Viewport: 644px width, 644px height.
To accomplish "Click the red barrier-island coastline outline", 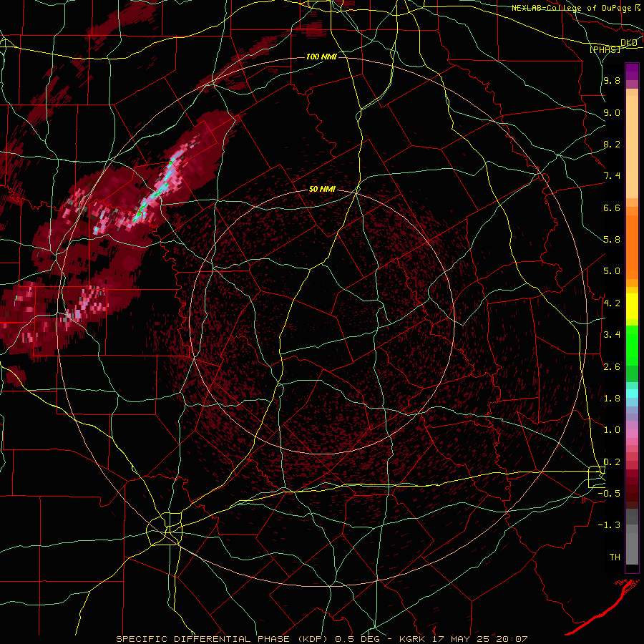I will pos(602,607).
